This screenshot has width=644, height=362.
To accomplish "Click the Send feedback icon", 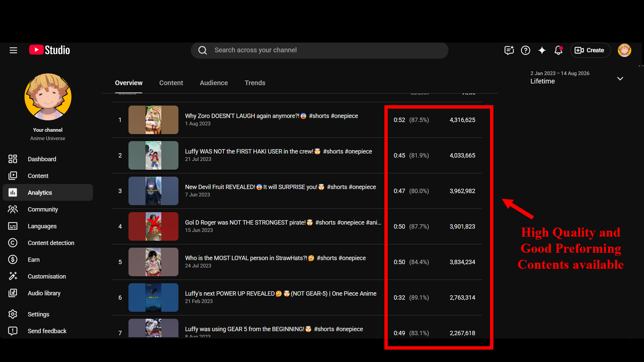I will pyautogui.click(x=13, y=331).
